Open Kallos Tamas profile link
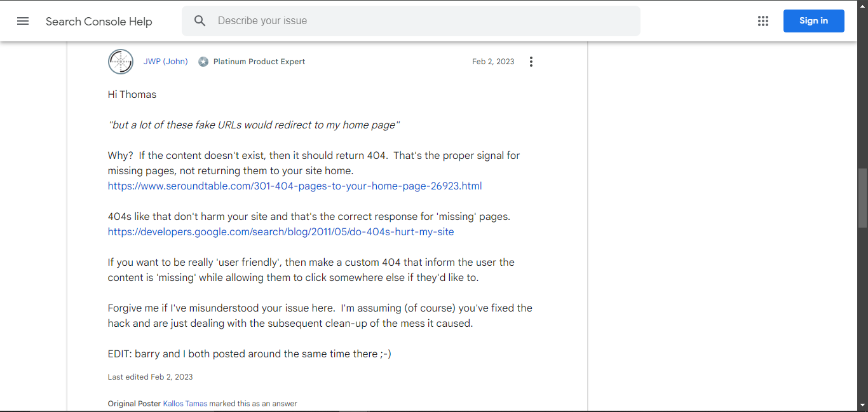The width and height of the screenshot is (868, 412). (185, 404)
